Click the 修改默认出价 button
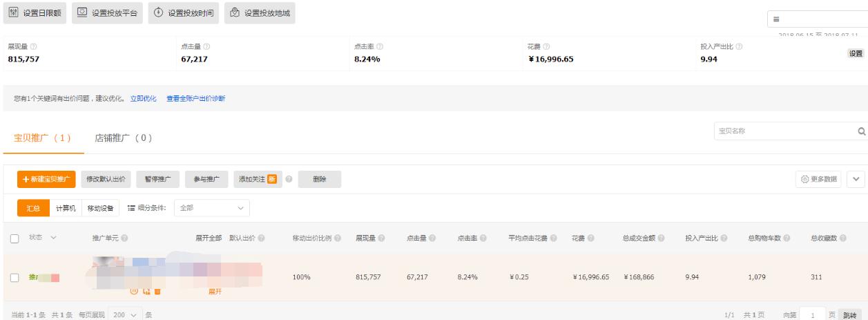The image size is (868, 320). pos(106,179)
